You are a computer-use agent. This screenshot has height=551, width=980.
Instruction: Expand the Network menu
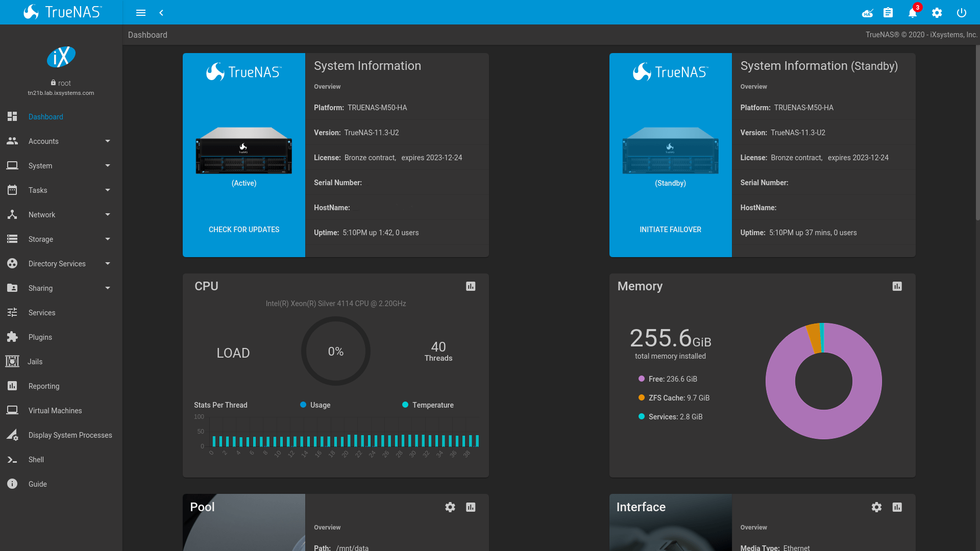[x=41, y=214]
